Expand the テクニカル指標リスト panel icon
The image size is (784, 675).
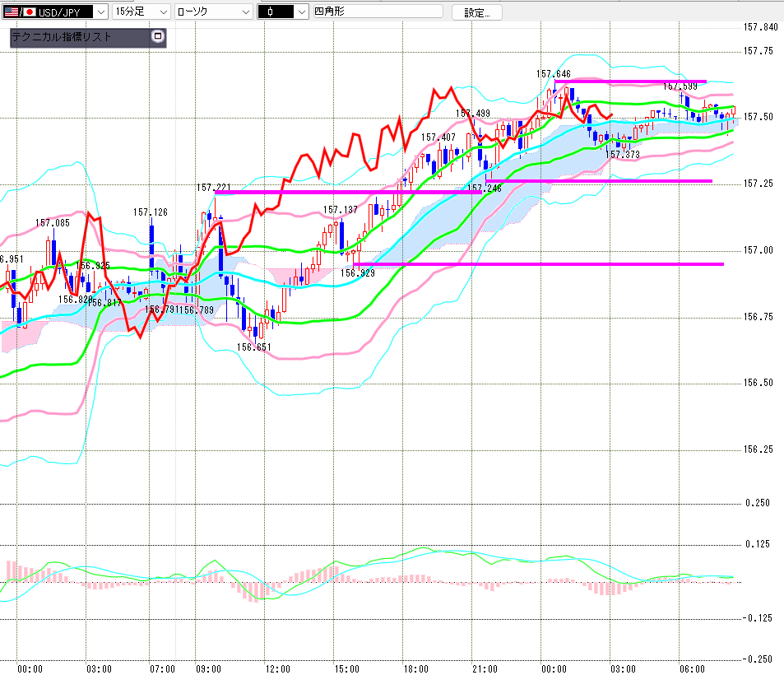tap(157, 36)
